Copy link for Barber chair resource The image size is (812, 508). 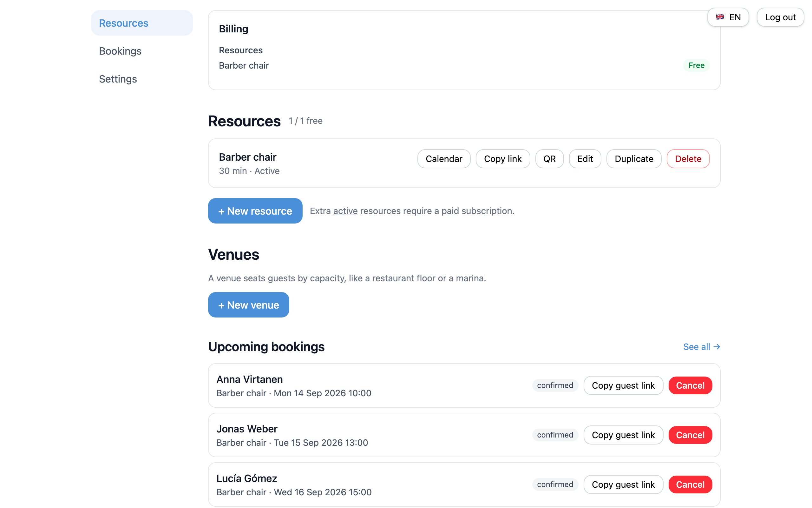click(x=503, y=158)
